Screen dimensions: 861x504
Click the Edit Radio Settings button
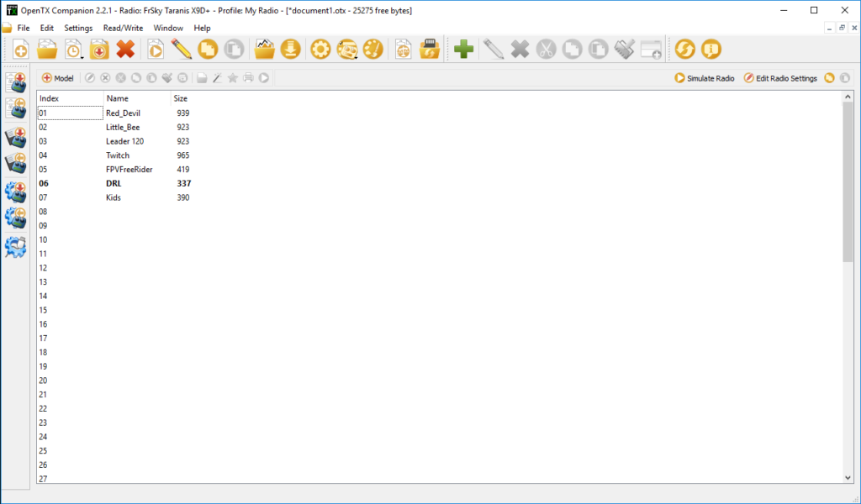tap(780, 78)
